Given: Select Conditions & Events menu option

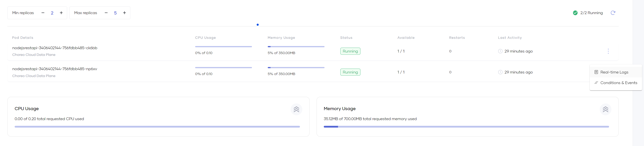Looking at the screenshot, I should pos(618,83).
